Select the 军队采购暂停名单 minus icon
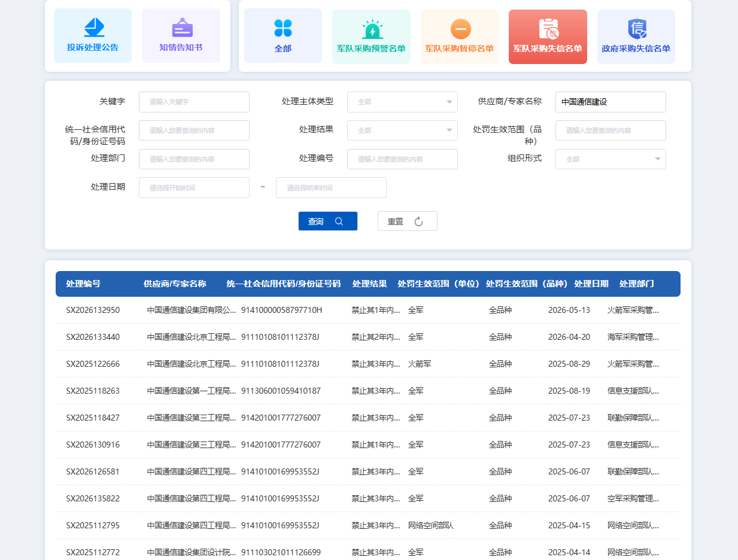Viewport: 738px width, 560px height. 460,29
